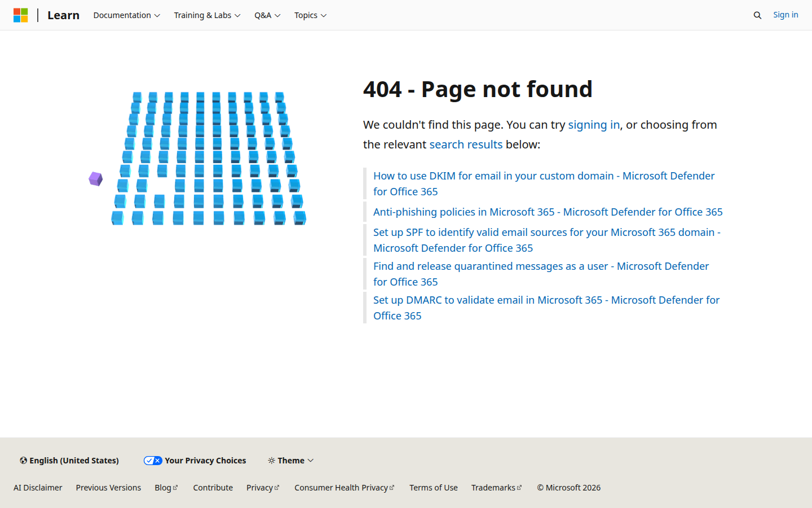This screenshot has height=508, width=812.
Task: Click the external link icon after Blog
Action: (175, 487)
